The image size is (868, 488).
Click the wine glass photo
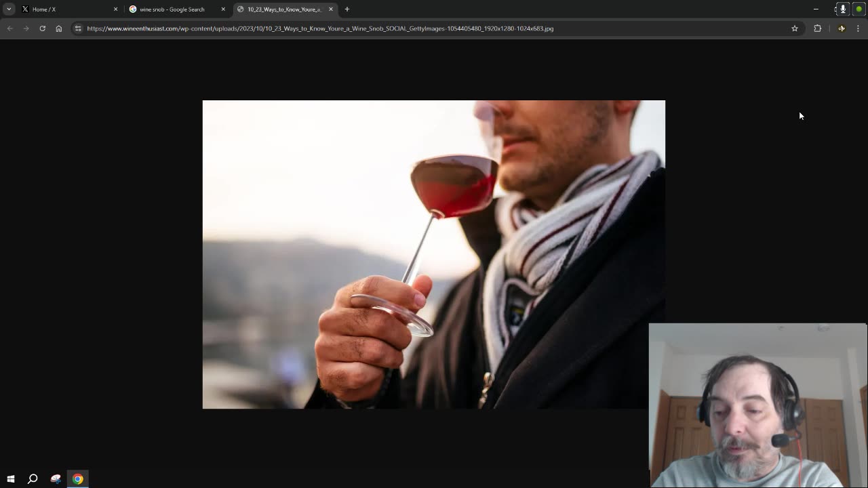434,254
